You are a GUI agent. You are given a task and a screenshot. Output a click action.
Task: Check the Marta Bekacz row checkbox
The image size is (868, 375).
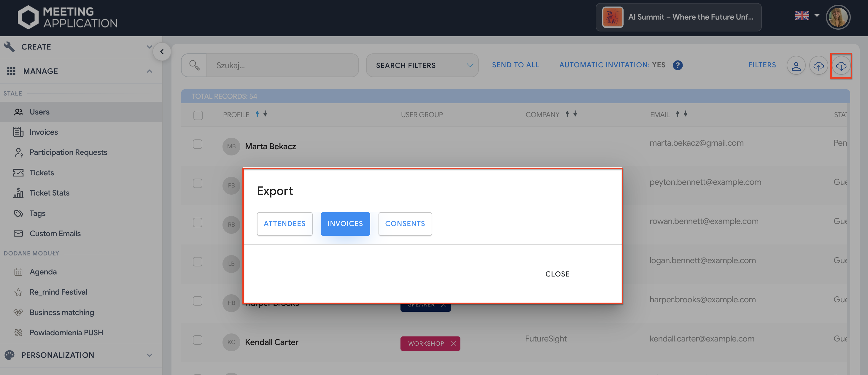point(198,144)
